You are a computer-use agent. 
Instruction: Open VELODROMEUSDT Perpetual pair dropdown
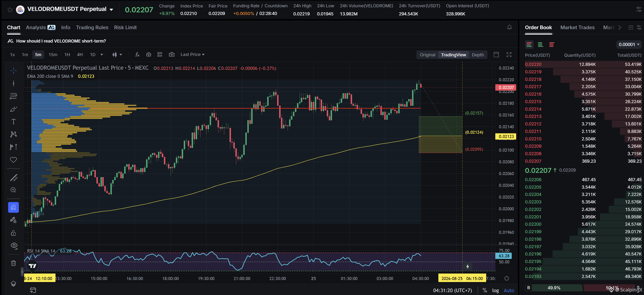click(x=111, y=10)
